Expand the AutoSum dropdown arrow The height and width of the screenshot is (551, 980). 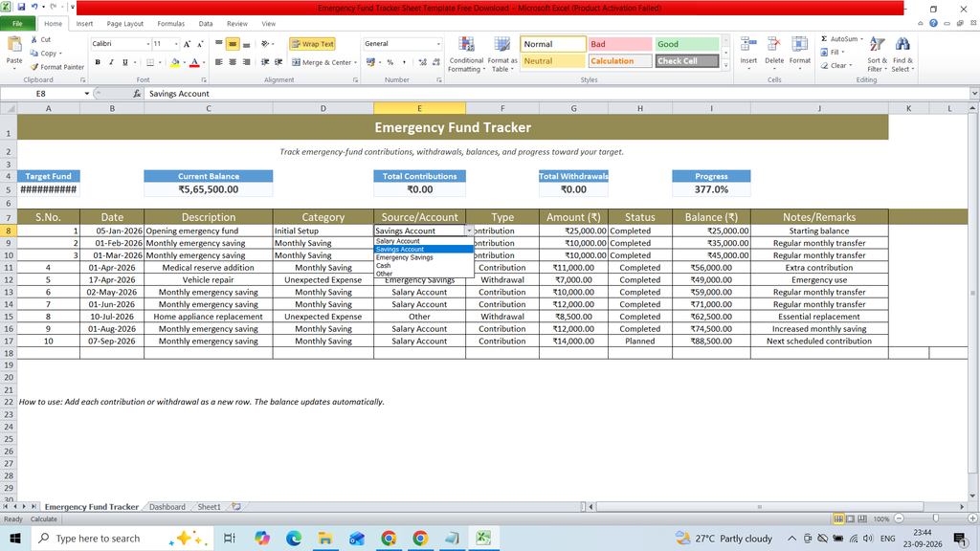click(x=862, y=38)
